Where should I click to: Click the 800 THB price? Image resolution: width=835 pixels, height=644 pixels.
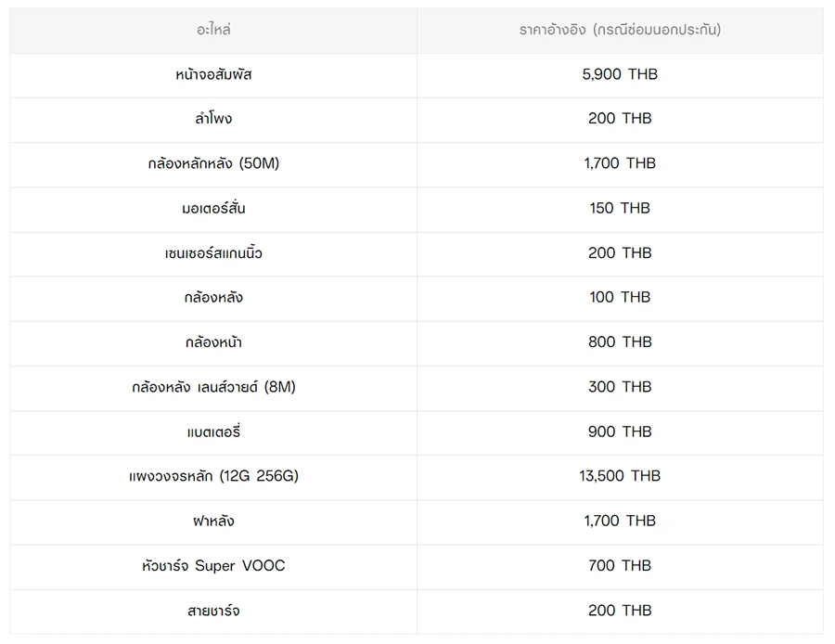click(x=620, y=342)
